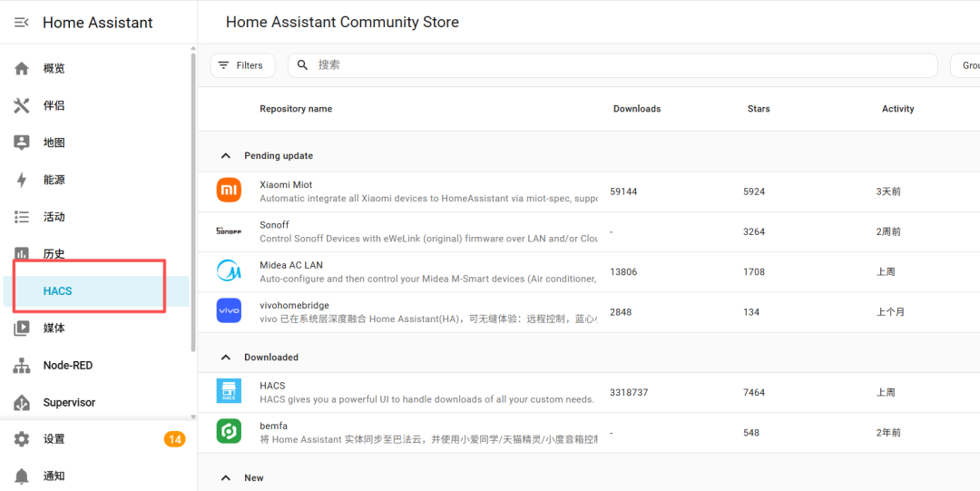This screenshot has width=980, height=491.
Task: Sort by the Activity column header
Action: [898, 109]
